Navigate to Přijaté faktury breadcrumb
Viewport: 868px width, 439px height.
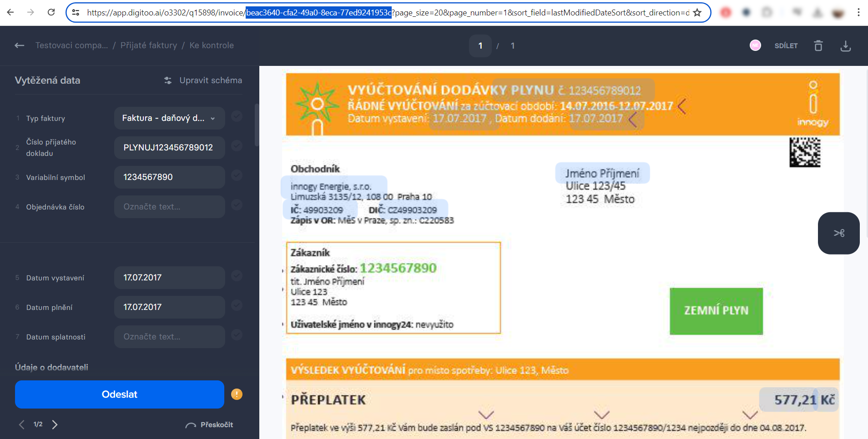point(148,45)
